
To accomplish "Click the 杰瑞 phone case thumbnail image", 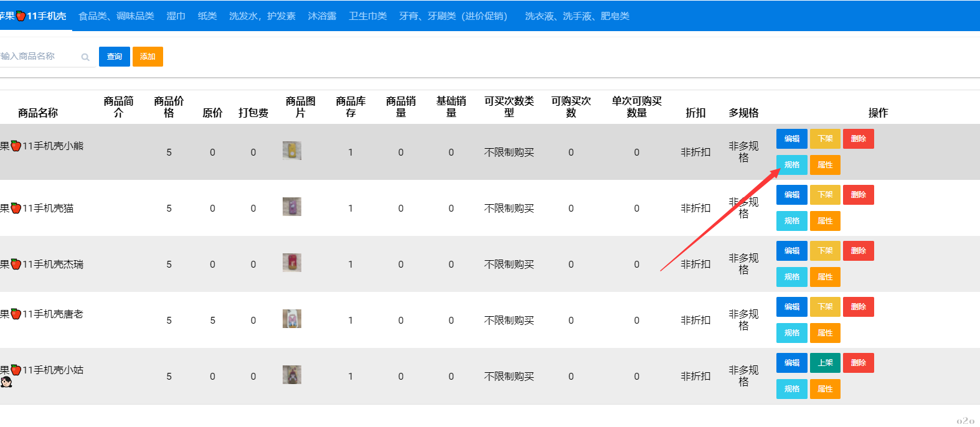I will click(x=291, y=263).
